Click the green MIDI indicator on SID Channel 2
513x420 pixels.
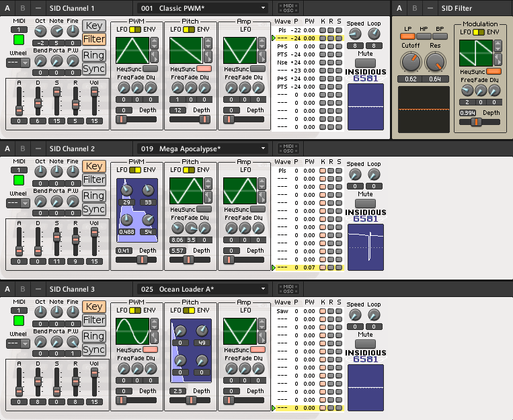click(x=18, y=179)
